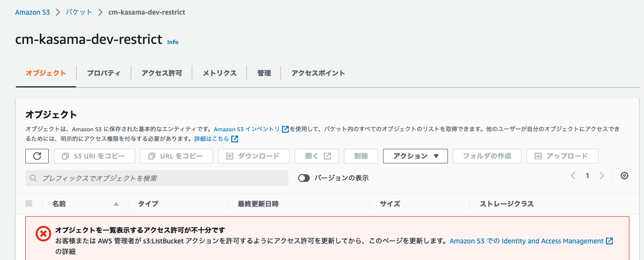This screenshot has width=644, height=260.
Task: Click the 開く button
Action: tap(317, 156)
